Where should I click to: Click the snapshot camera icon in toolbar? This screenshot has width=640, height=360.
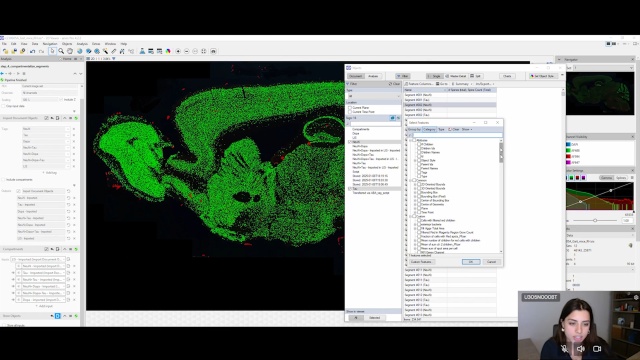click(213, 51)
